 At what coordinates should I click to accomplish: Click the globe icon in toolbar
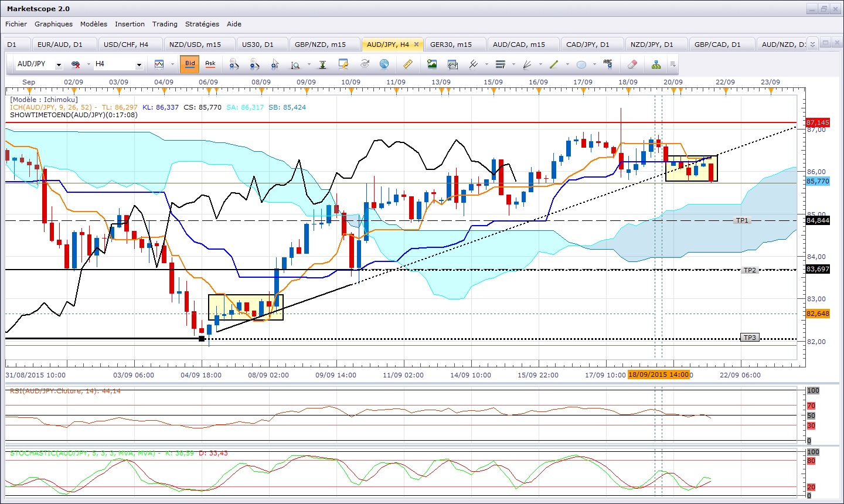[384, 64]
